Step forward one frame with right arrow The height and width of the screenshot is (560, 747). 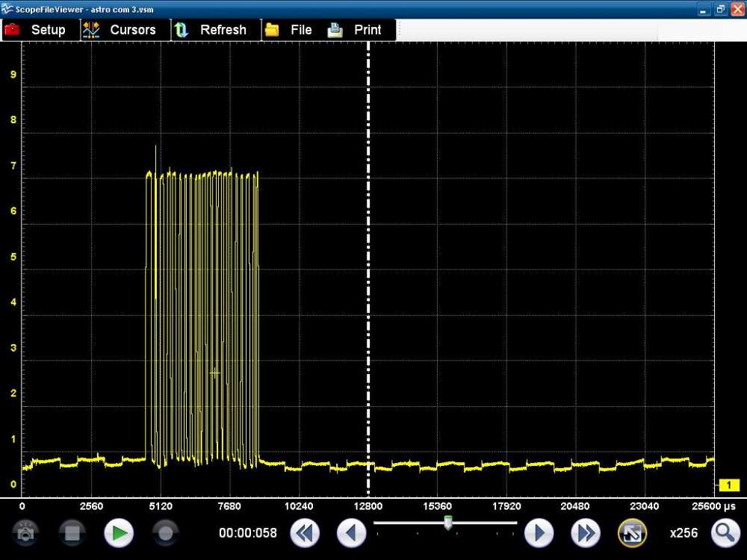[539, 533]
